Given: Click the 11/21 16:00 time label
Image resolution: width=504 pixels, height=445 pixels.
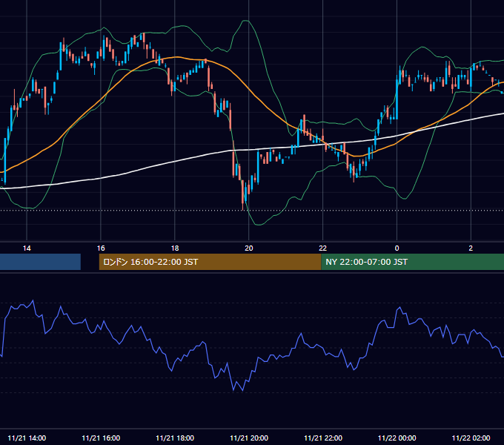Looking at the screenshot, I should tap(101, 438).
